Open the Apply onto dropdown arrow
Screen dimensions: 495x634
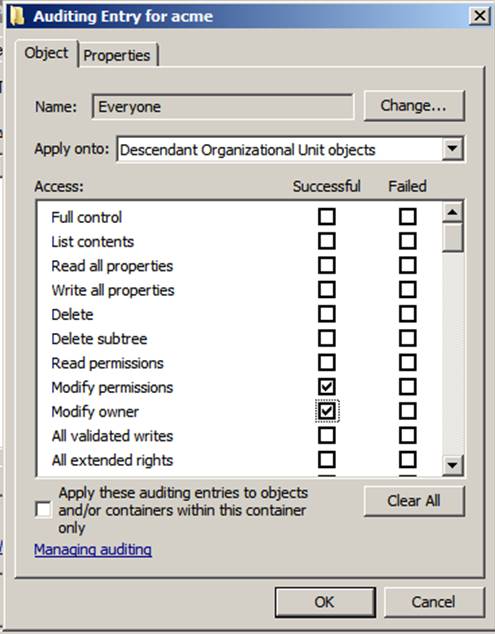(x=453, y=149)
